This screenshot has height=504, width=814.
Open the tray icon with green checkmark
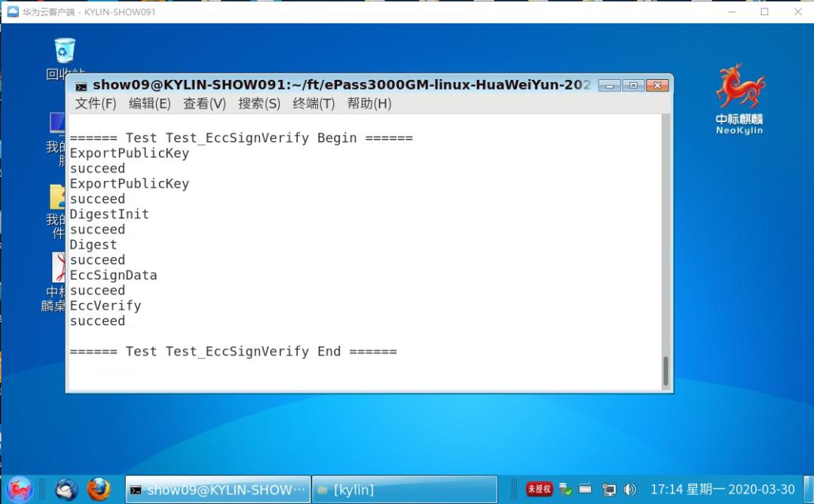click(565, 489)
